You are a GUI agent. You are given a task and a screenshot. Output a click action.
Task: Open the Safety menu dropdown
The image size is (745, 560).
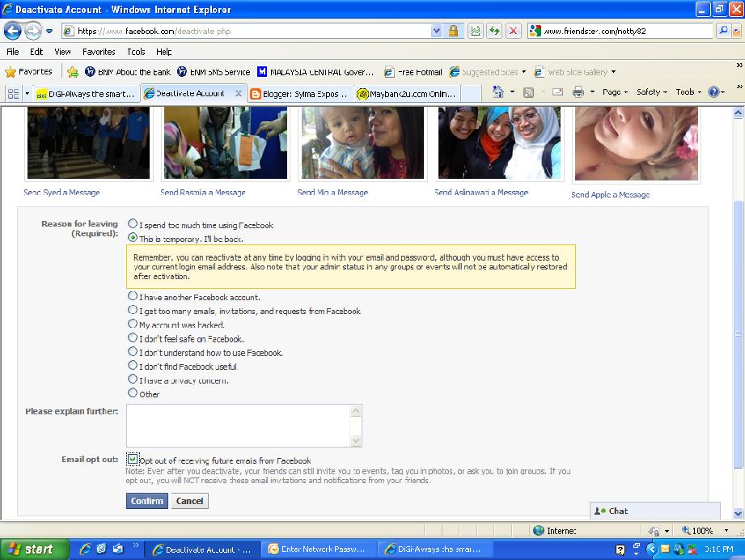pos(652,91)
